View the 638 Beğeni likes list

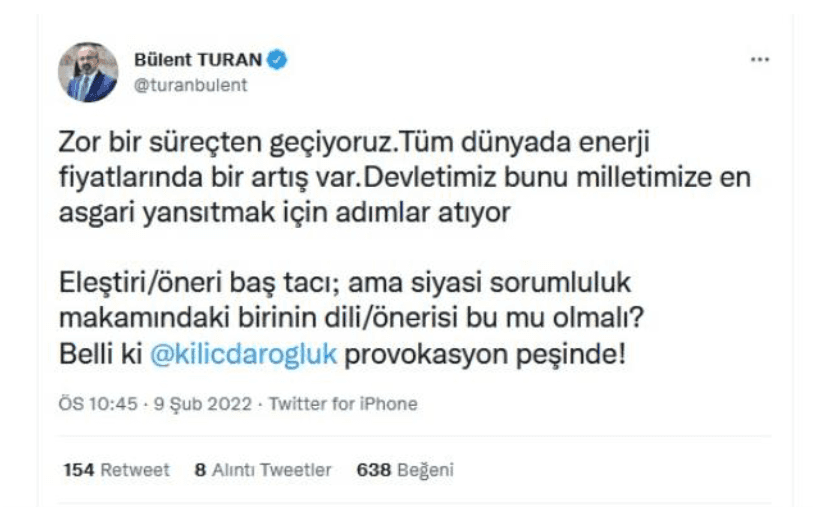(x=405, y=469)
